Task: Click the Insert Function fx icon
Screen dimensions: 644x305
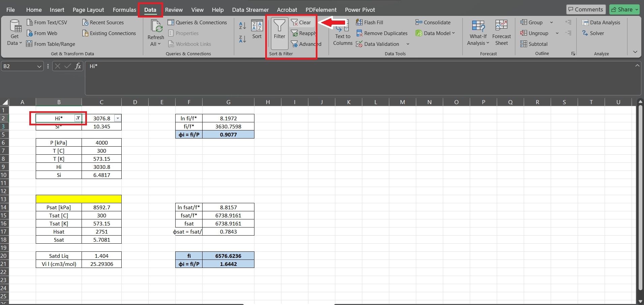Action: click(x=78, y=66)
